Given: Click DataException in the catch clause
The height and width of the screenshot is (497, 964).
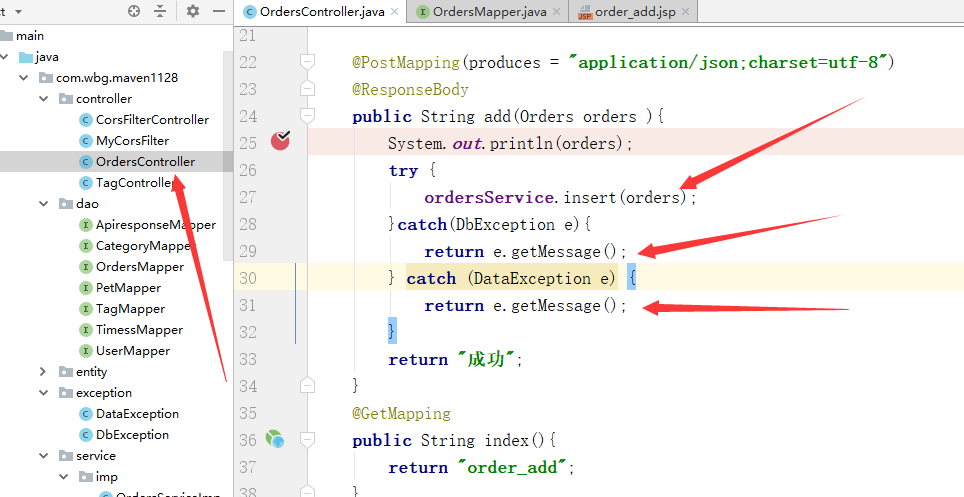Looking at the screenshot, I should 532,278.
